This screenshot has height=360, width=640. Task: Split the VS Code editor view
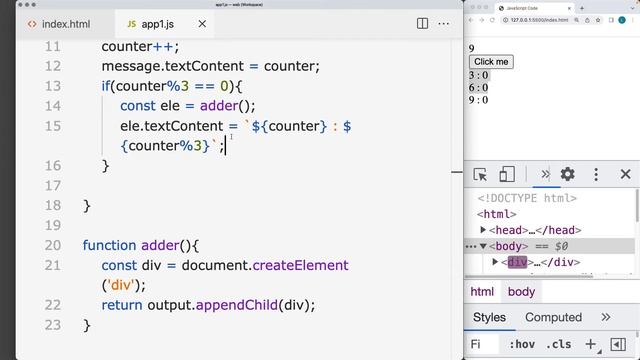click(x=422, y=24)
